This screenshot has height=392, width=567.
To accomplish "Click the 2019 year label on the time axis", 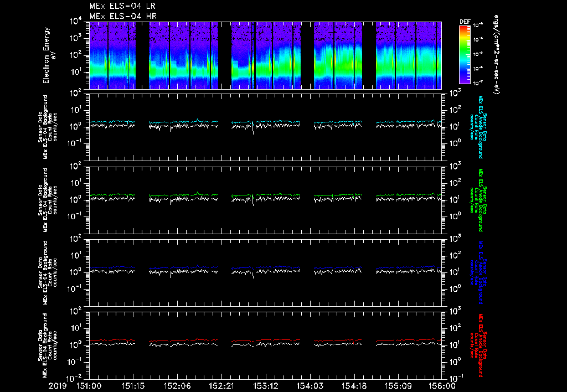I will (x=58, y=386).
